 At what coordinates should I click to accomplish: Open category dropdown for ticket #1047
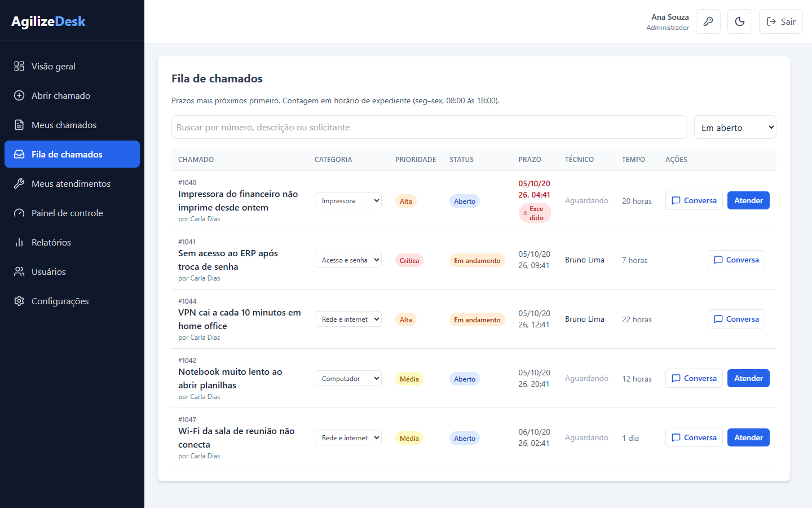tap(348, 437)
